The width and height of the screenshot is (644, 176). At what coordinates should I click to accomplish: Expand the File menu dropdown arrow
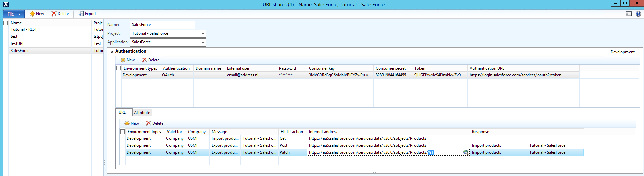point(20,14)
